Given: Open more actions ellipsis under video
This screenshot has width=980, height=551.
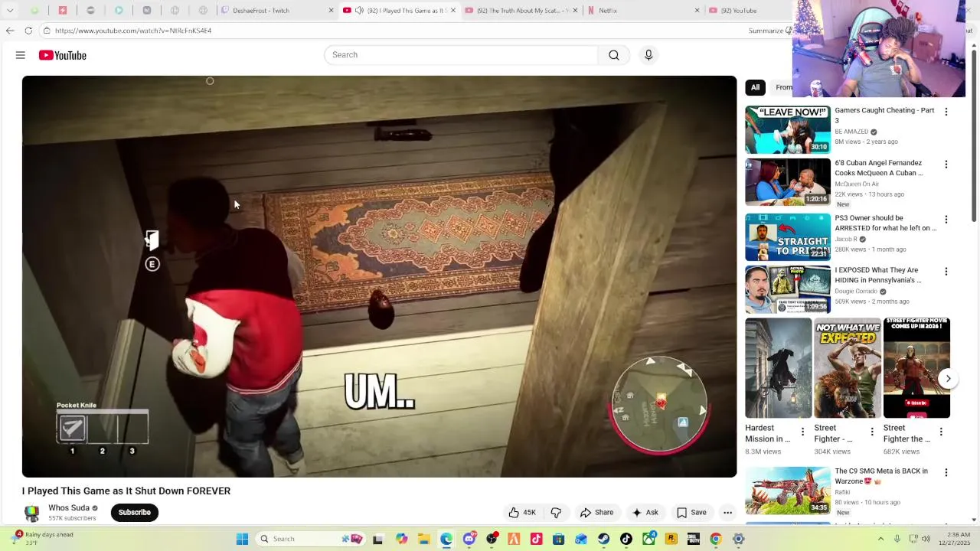Looking at the screenshot, I should pyautogui.click(x=728, y=513).
